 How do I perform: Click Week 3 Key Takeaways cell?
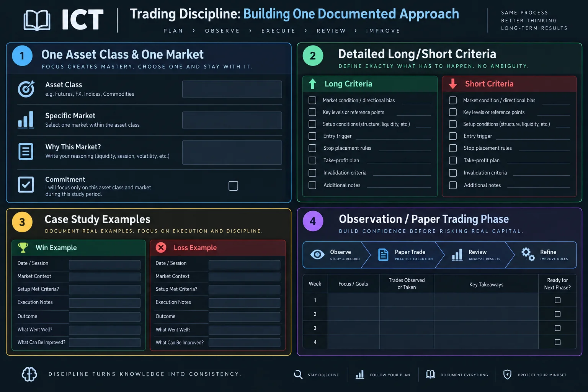486,328
